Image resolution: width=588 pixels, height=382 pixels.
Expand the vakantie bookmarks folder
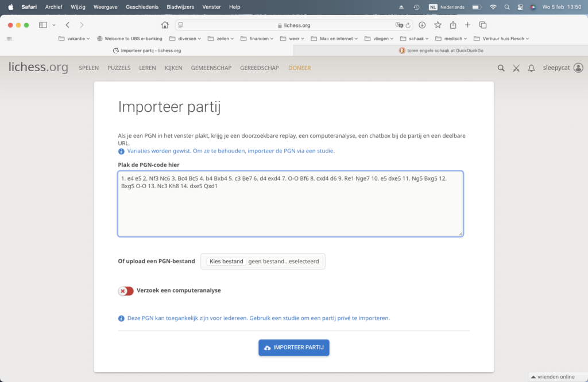[x=74, y=38]
